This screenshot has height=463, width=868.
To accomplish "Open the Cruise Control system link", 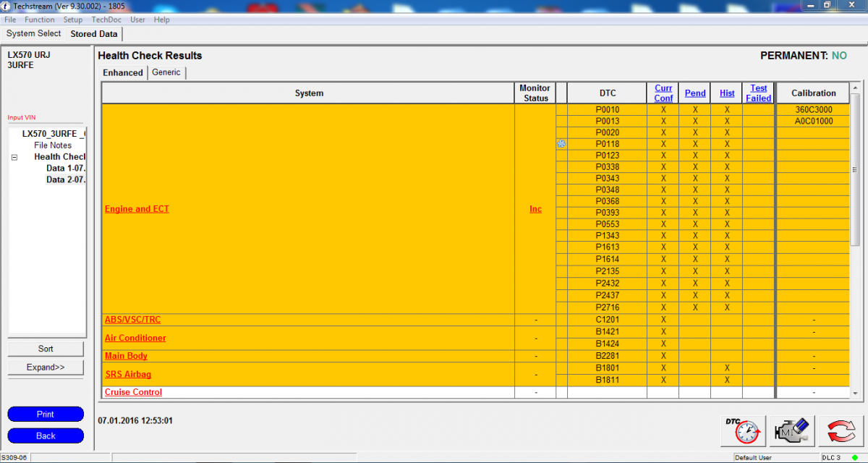I will [x=133, y=392].
